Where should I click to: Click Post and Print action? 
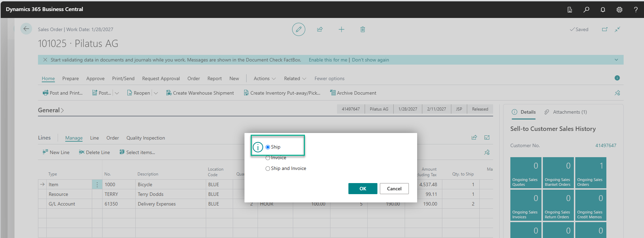(63, 93)
